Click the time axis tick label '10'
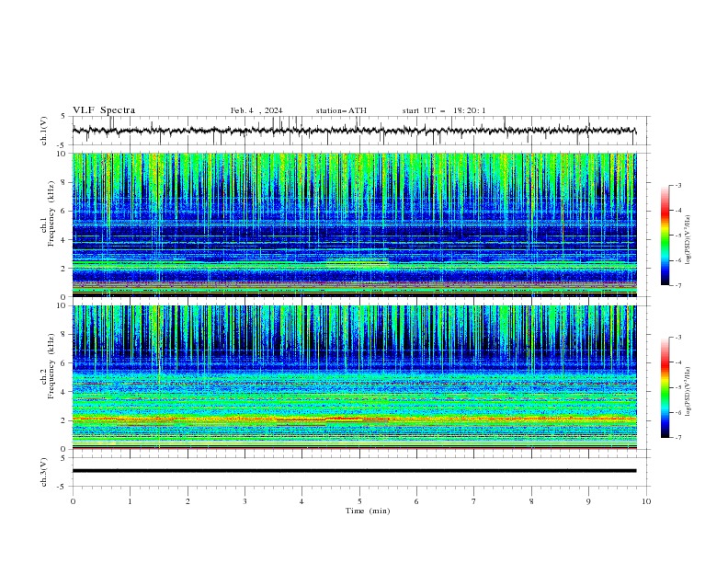The image size is (728, 563). [x=646, y=501]
